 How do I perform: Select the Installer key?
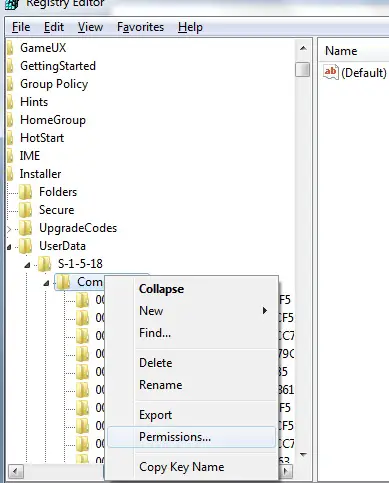40,174
